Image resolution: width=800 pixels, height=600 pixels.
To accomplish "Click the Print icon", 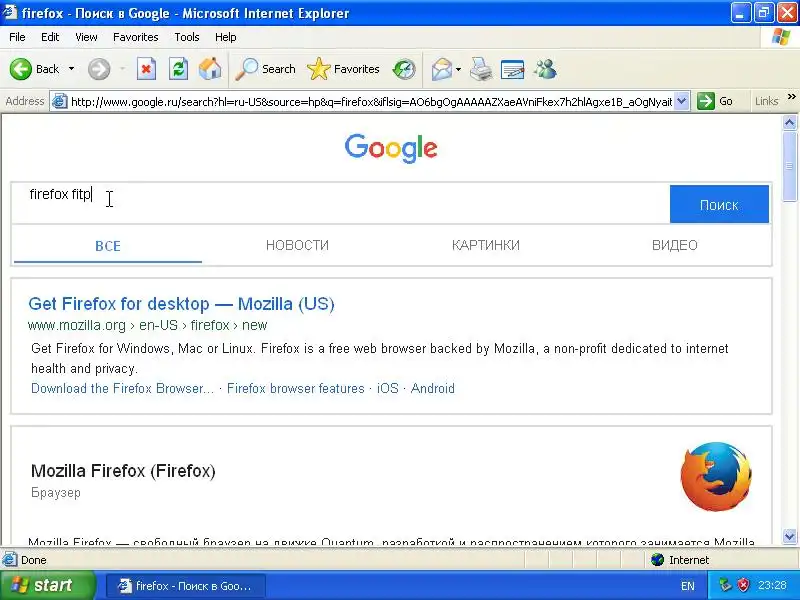I will tap(481, 69).
